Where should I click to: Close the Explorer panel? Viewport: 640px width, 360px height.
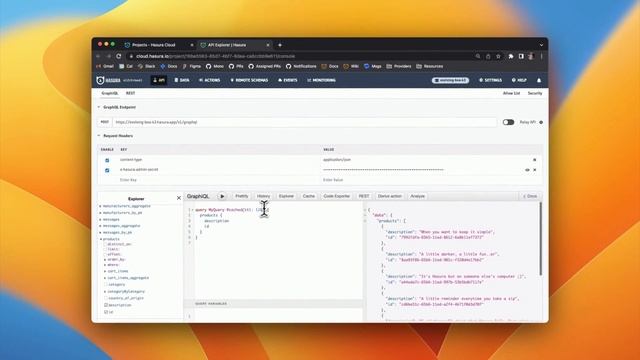(179, 198)
